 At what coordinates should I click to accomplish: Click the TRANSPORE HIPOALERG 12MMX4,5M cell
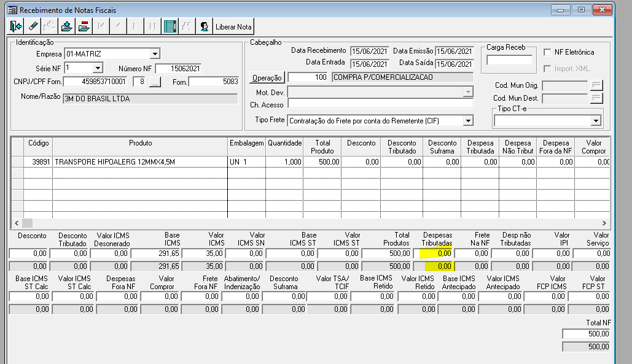(x=140, y=162)
